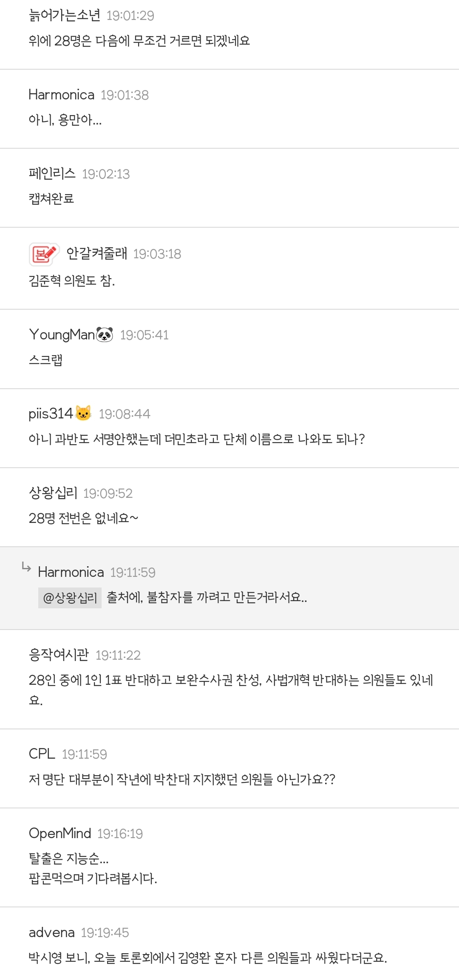Click the red pencil badge beside 안갈켜줄래

pos(44,254)
